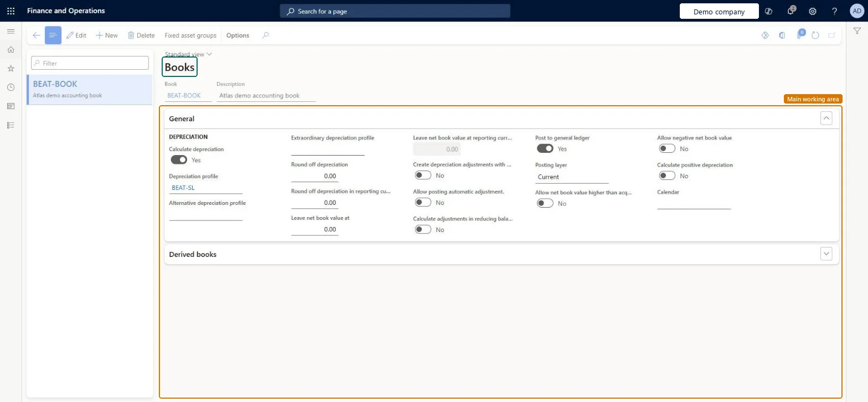This screenshot has width=868, height=402.
Task: Open the Calendar lookup field
Action: point(694,203)
